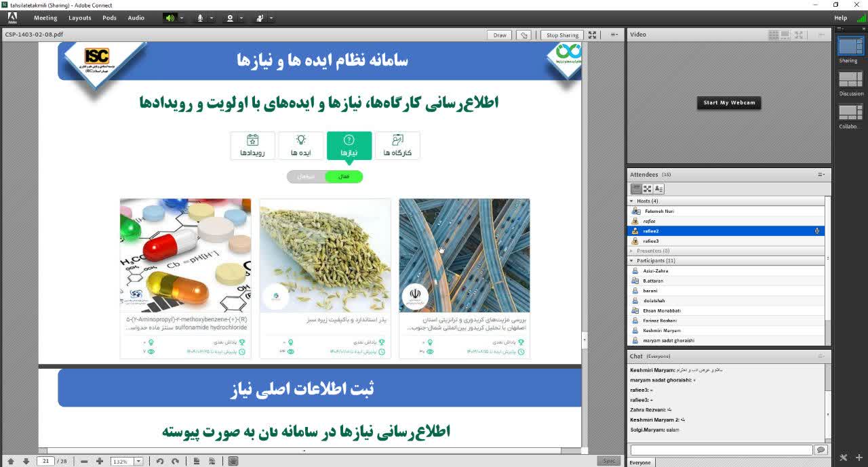Open the Pods menu

[x=109, y=18]
